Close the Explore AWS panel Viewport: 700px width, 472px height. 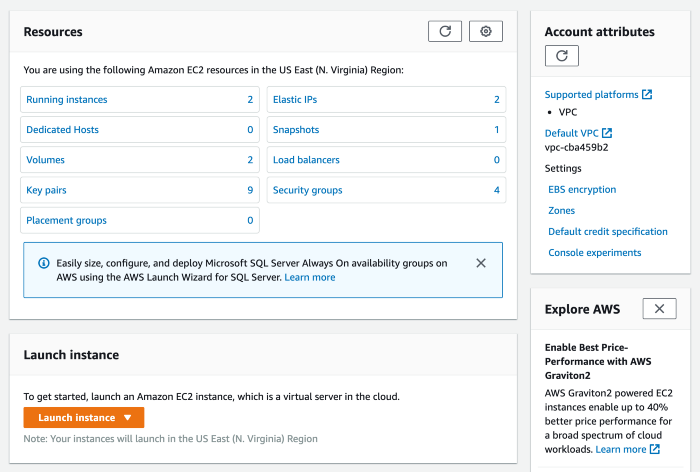coord(658,309)
